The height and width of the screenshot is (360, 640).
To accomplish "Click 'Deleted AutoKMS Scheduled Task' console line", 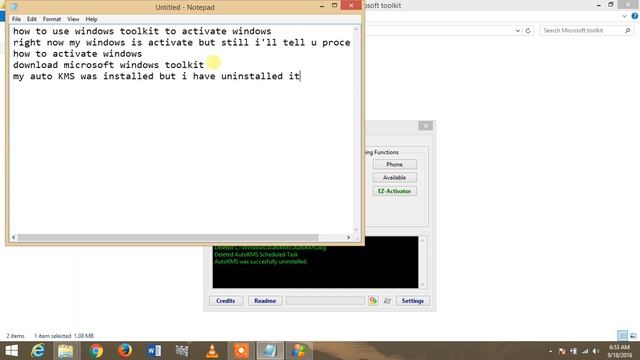I will [x=256, y=255].
